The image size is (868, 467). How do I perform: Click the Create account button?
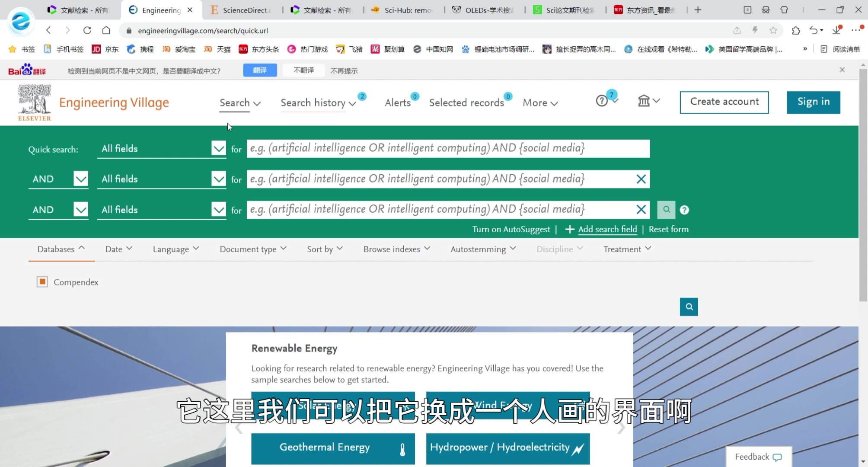724,101
